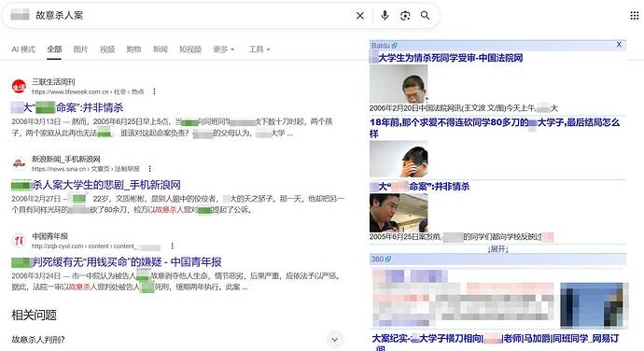Viewport: 644px width, 351px height.
Task: Expand Baidu results with 展开 link
Action: tap(497, 249)
